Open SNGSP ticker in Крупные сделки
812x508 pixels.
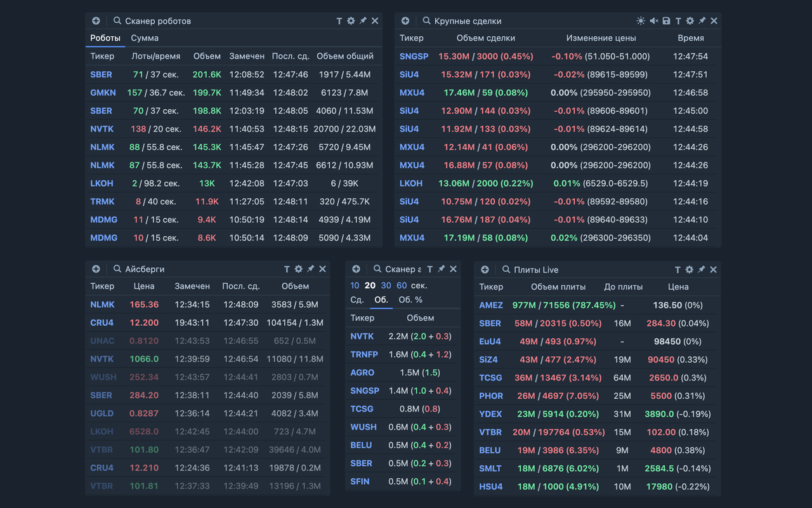[x=414, y=57]
